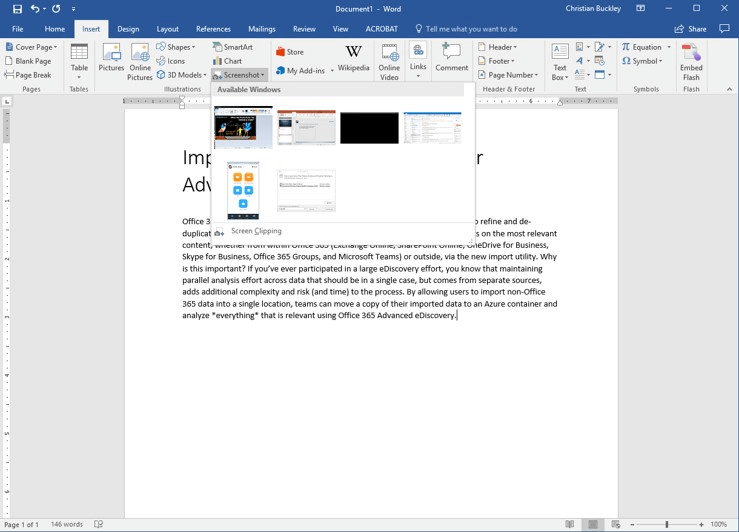Select the first window thumbnail with blue flame art
This screenshot has width=739, height=532.
click(243, 128)
